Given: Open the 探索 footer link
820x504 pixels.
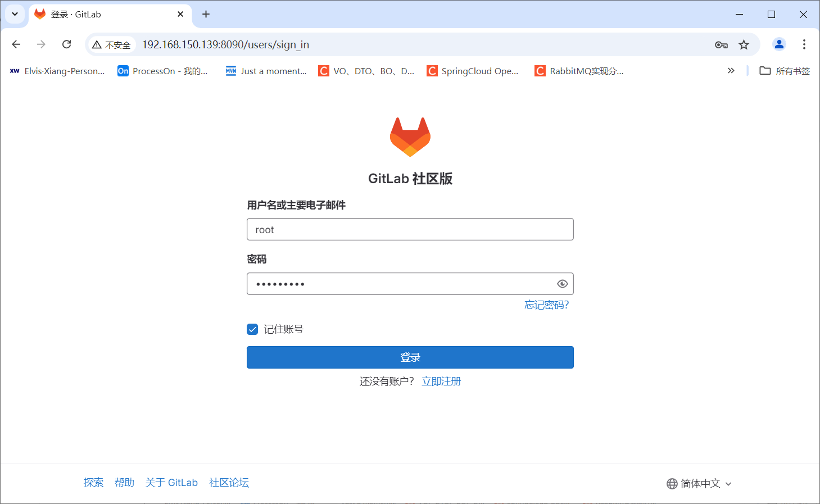Looking at the screenshot, I should point(94,483).
